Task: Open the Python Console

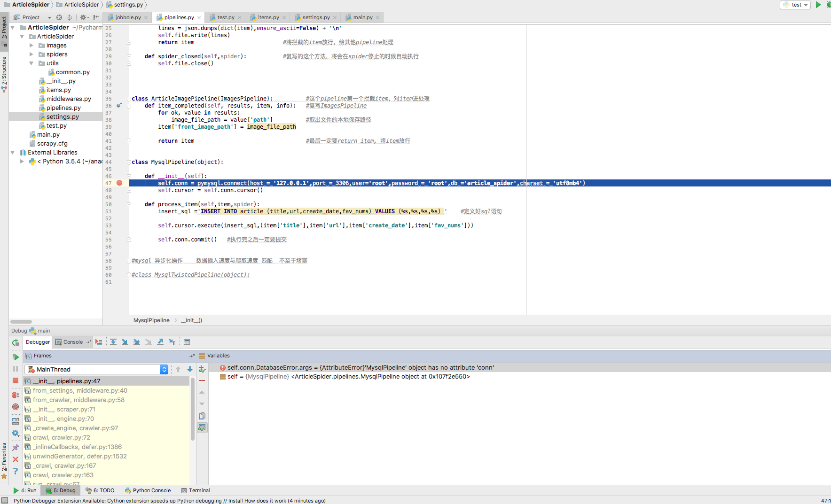Action: point(148,490)
